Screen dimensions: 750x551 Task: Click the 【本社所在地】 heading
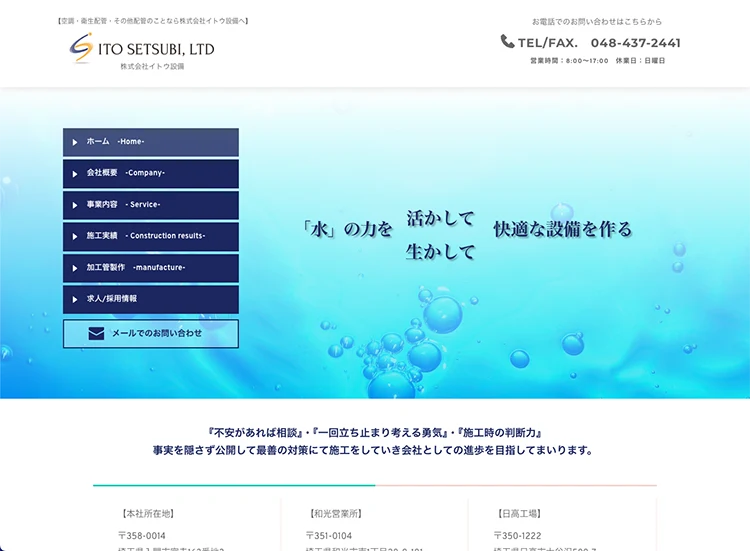point(148,514)
